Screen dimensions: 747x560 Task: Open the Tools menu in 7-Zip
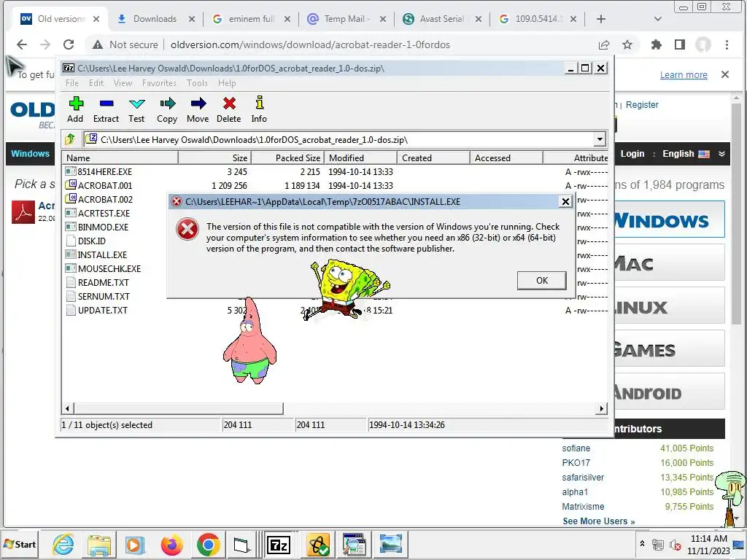coord(197,83)
